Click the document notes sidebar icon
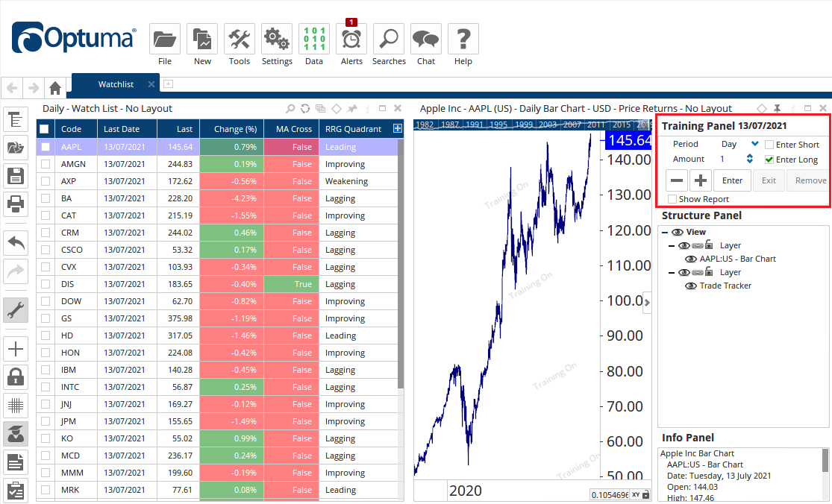832x504 pixels. click(16, 463)
